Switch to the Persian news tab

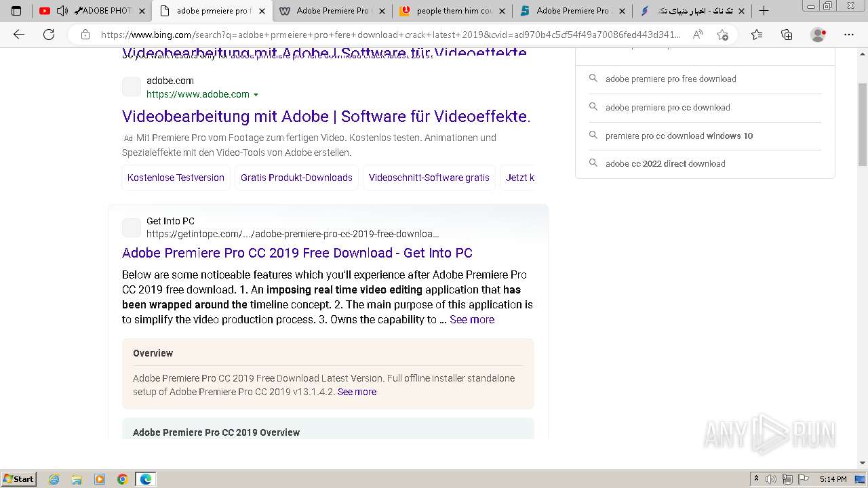[x=693, y=11]
